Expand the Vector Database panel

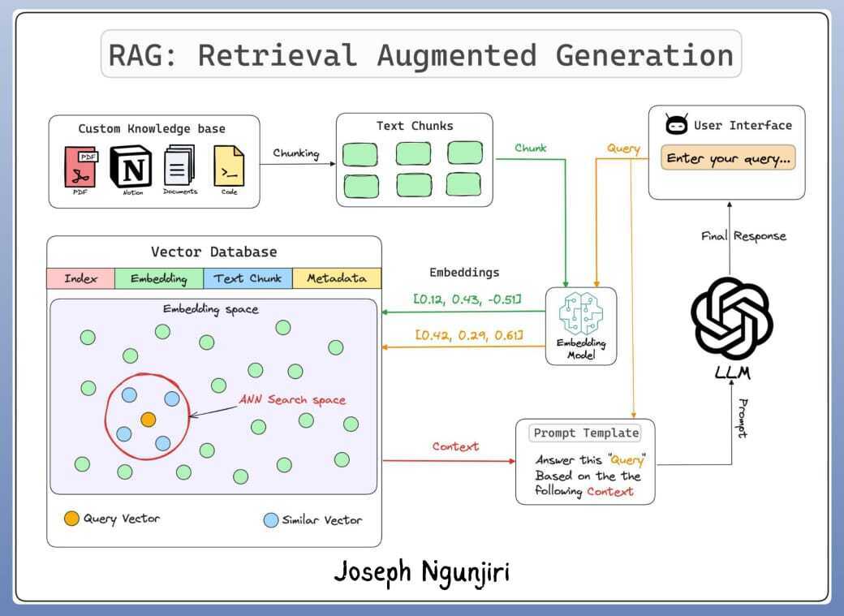(x=215, y=252)
